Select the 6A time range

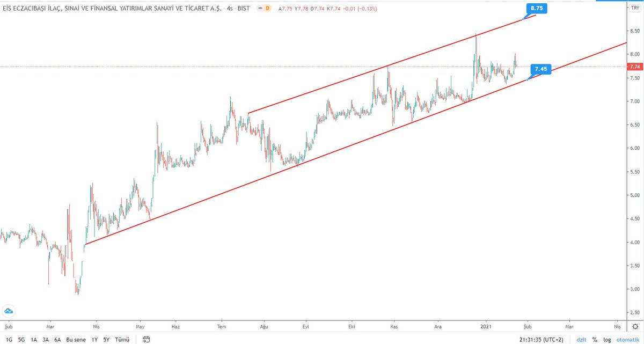57,340
